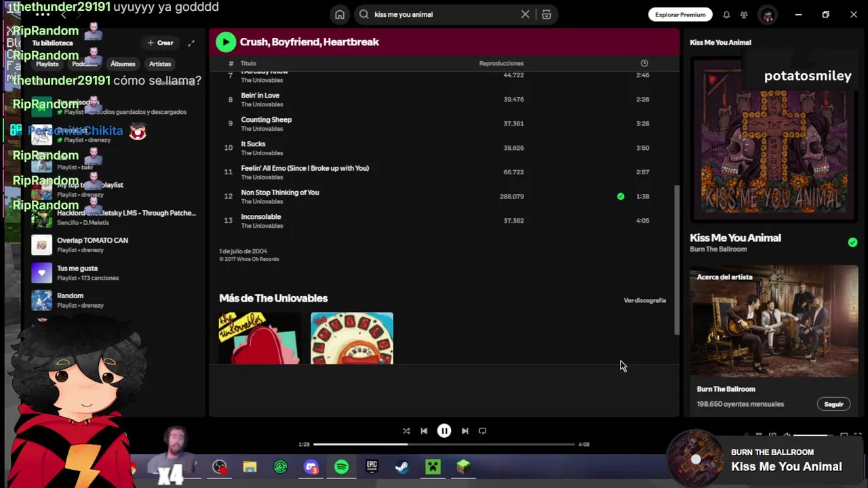The width and height of the screenshot is (868, 488).
Task: Open OBS Studio from the taskbar
Action: [x=219, y=467]
